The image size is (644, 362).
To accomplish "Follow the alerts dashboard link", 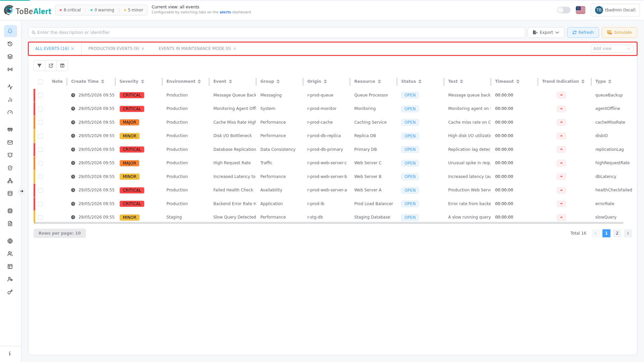I will tap(225, 12).
